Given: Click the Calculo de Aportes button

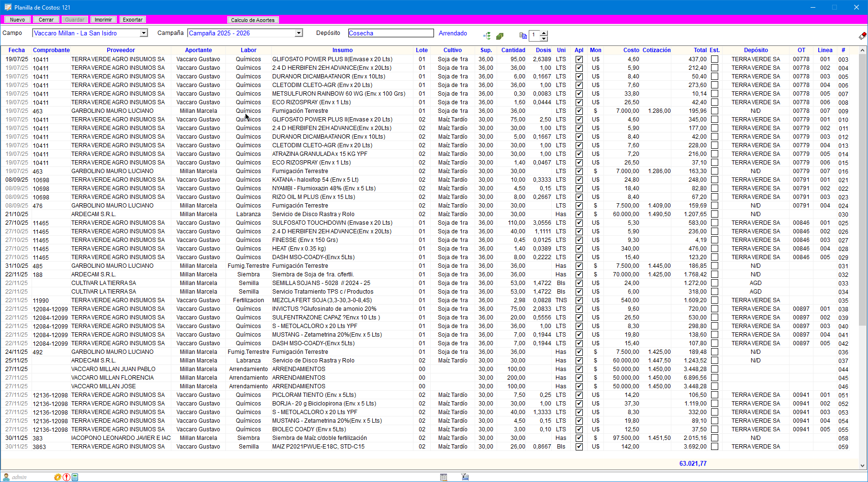Looking at the screenshot, I should (x=253, y=20).
